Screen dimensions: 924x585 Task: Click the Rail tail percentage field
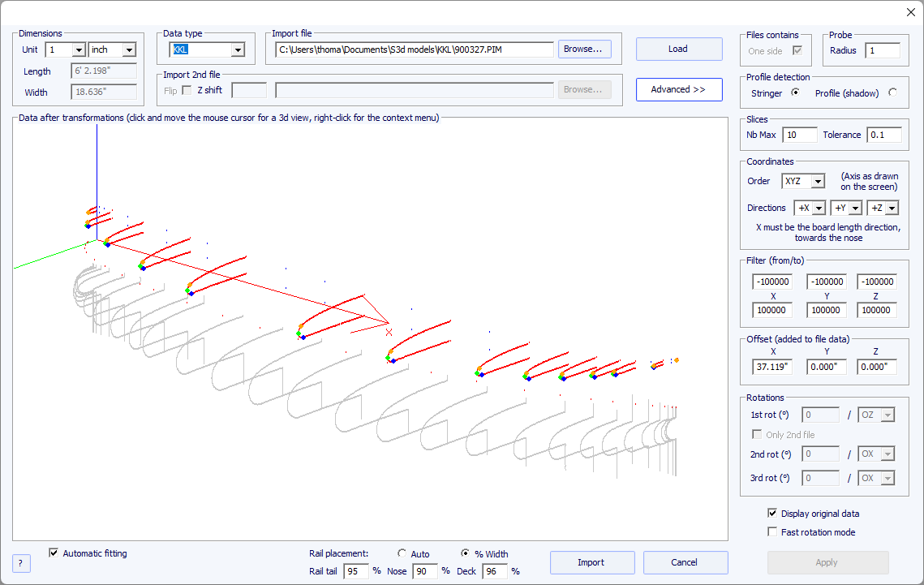[x=355, y=572]
